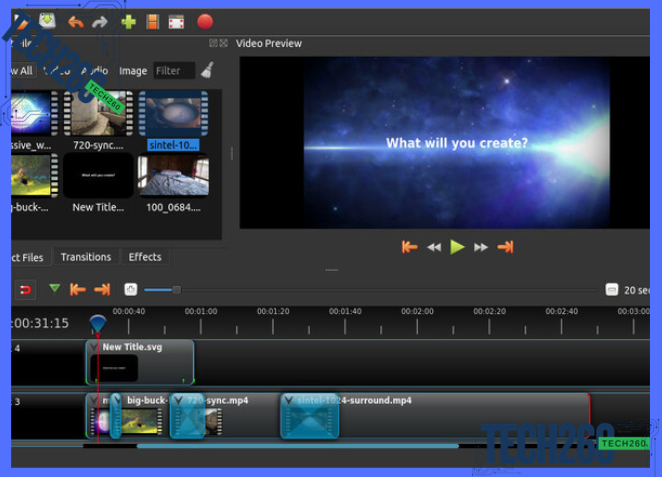Select the 100_0684 thumbnail in Project Files
662x477 pixels.
tap(173, 175)
